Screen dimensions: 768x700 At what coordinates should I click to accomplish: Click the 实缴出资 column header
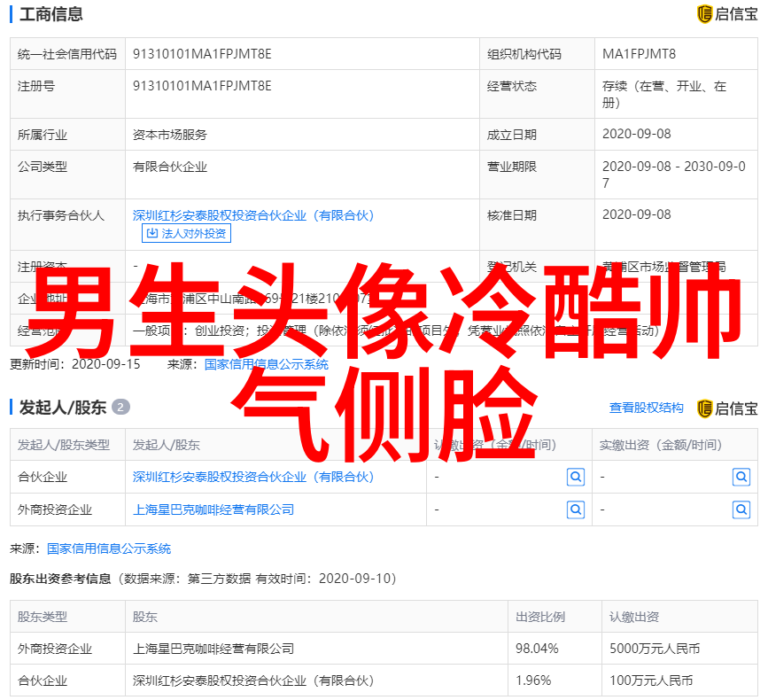661,445
